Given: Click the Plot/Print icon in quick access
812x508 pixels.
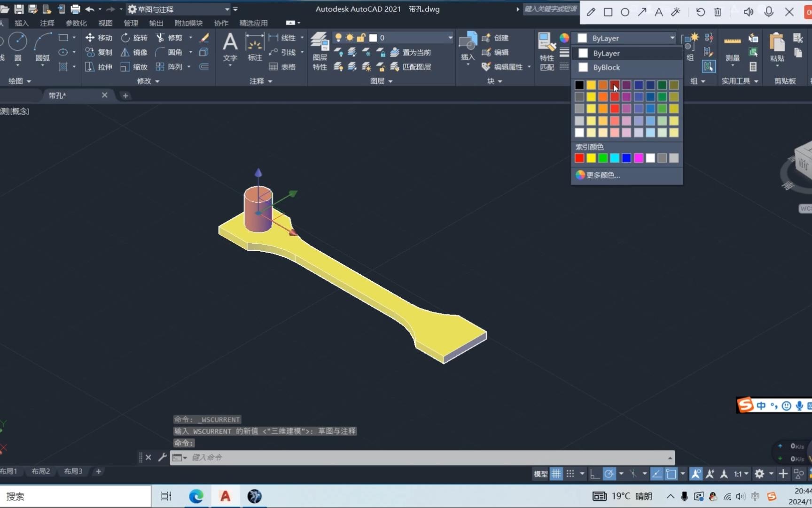Looking at the screenshot, I should click(x=75, y=9).
